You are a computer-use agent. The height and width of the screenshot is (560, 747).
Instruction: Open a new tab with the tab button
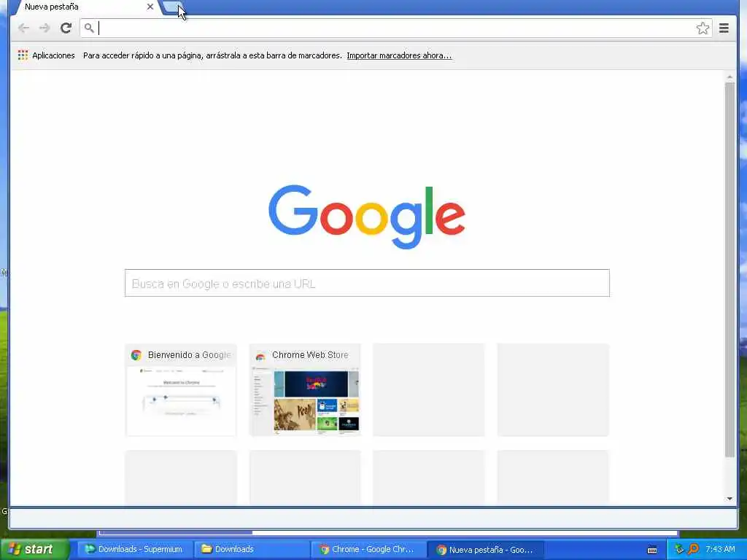(x=173, y=7)
